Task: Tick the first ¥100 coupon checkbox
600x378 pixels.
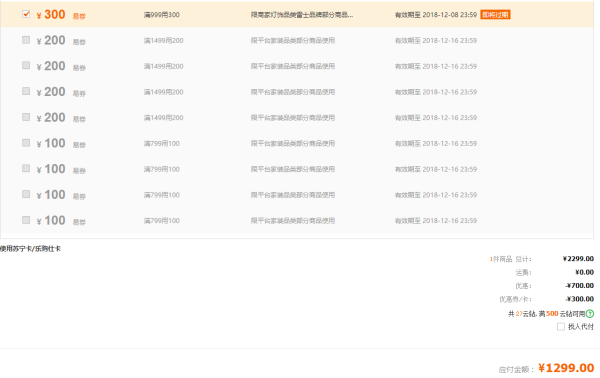Action: [x=26, y=143]
